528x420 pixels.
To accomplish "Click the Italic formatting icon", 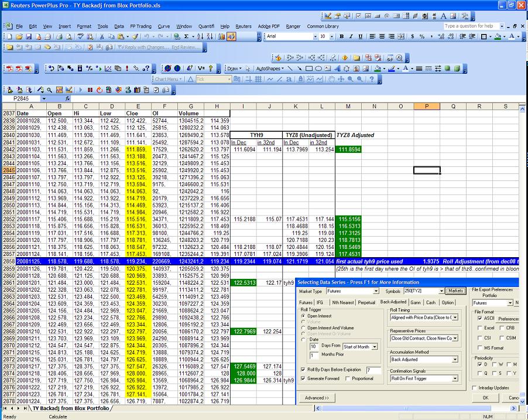I will click(350, 36).
